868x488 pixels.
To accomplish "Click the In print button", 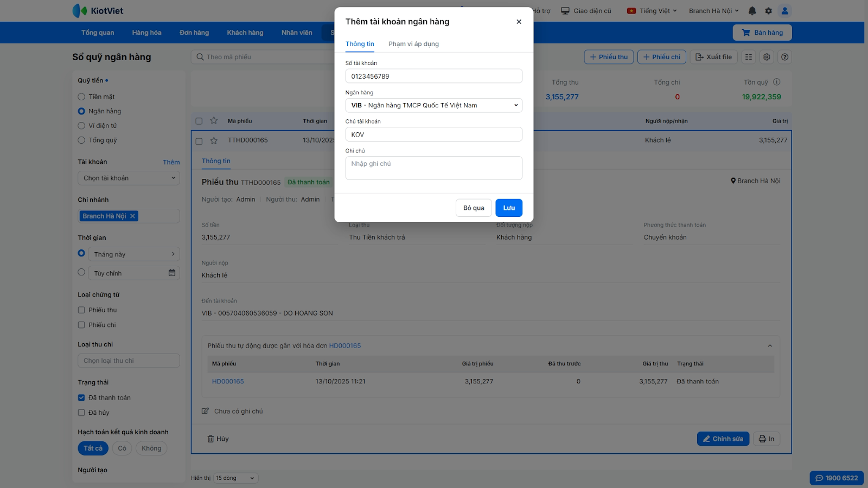I will pyautogui.click(x=766, y=439).
